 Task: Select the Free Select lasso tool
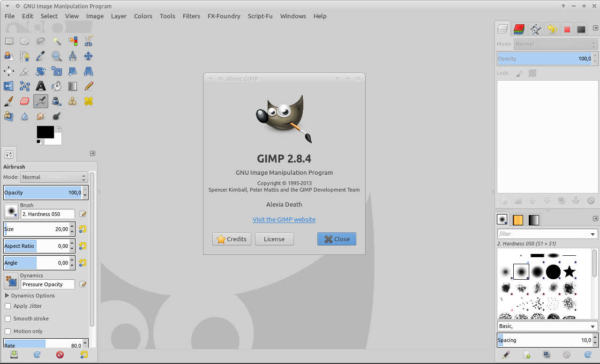tap(41, 41)
